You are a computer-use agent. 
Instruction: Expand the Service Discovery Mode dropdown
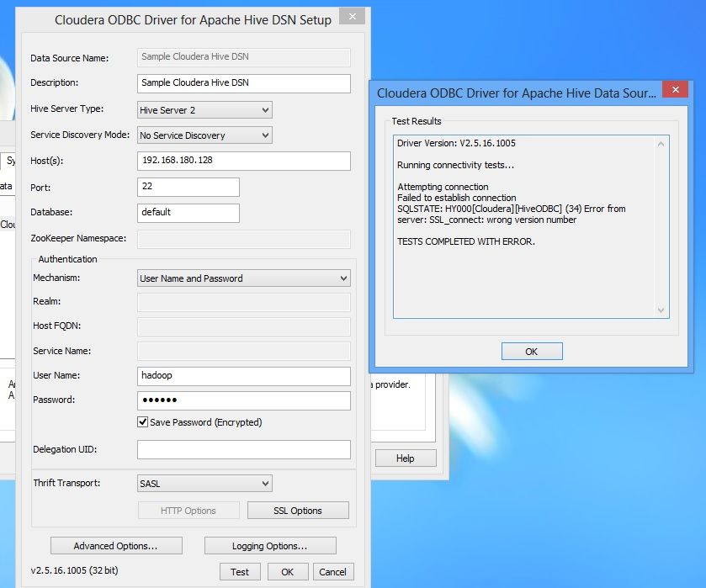tap(204, 135)
